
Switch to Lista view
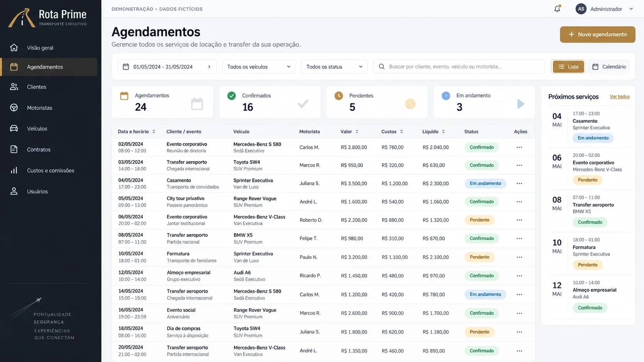pos(568,67)
